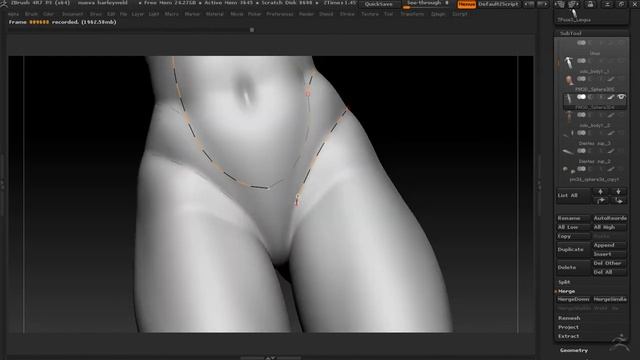Open the Alpha menu
The width and height of the screenshot is (640, 360).
coord(13,14)
